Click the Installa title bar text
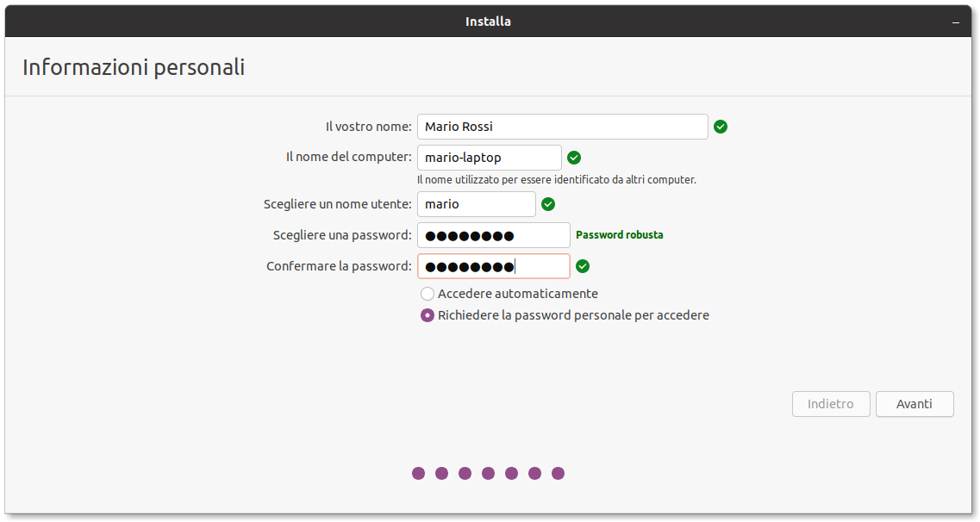 [488, 22]
